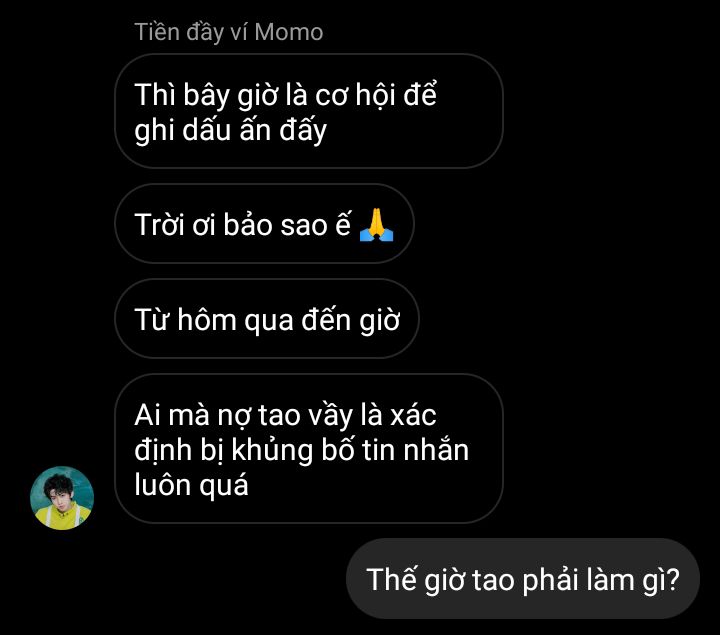The height and width of the screenshot is (635, 720).
Task: Tap the word 'Thế' in outgoing bubble
Action: [x=392, y=579]
